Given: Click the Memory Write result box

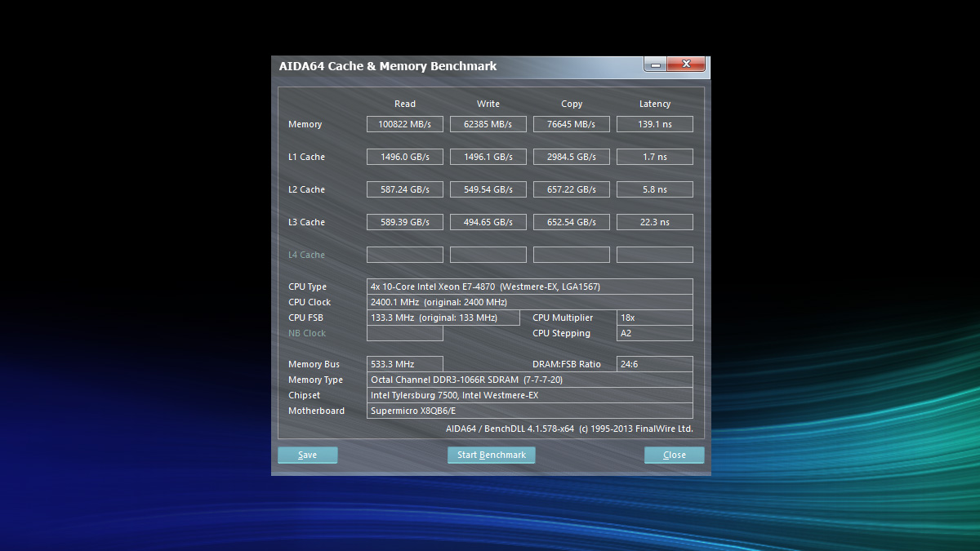Looking at the screenshot, I should coord(488,124).
